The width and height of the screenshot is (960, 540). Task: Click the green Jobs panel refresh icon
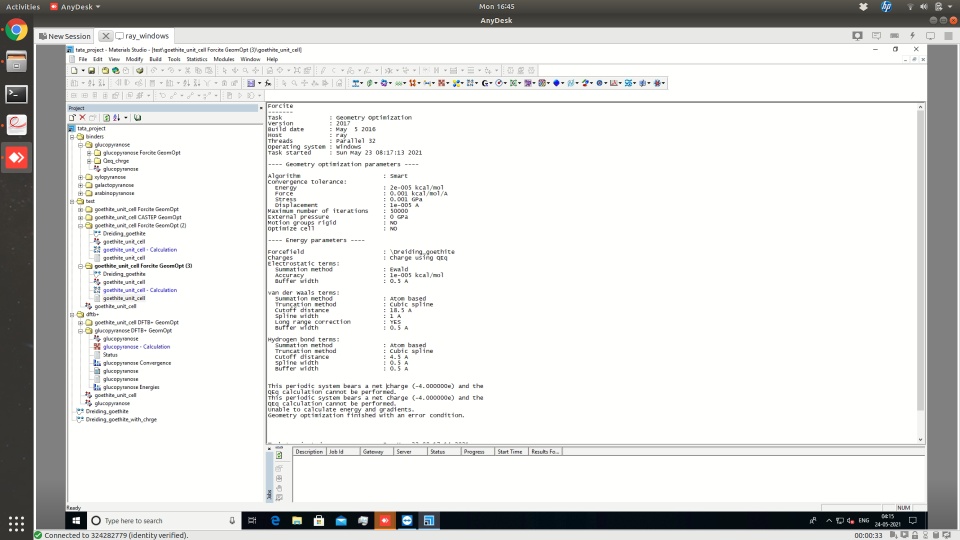(x=279, y=456)
